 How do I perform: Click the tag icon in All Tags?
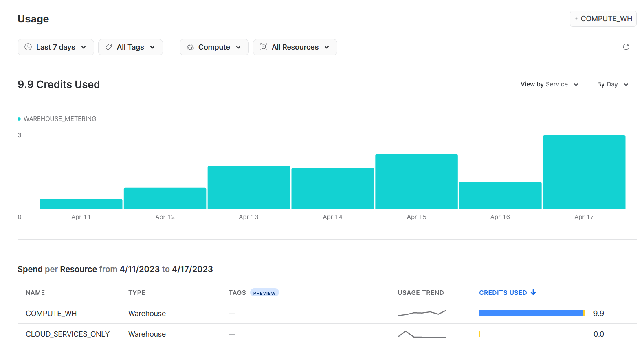[109, 47]
